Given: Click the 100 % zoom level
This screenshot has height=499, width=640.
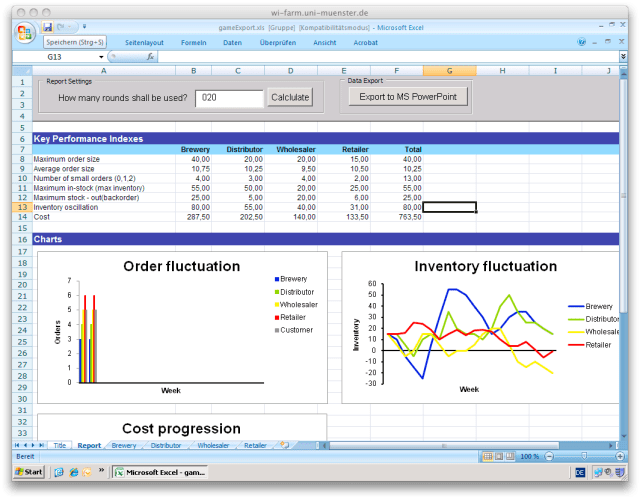Looking at the screenshot, I should click(529, 457).
